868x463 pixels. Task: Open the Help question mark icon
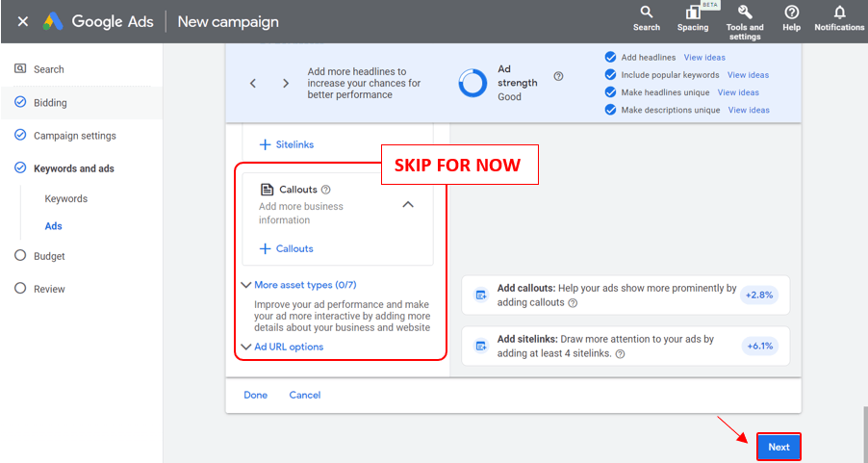[792, 18]
